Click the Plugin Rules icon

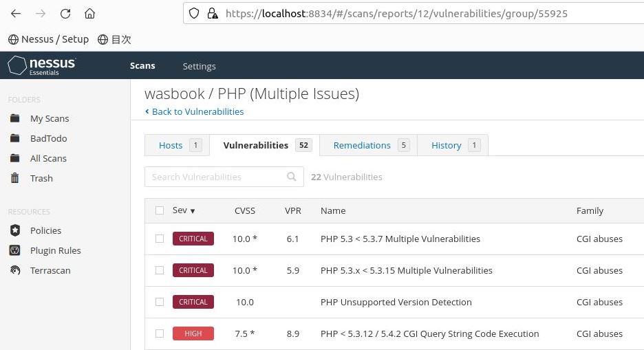pyautogui.click(x=14, y=250)
